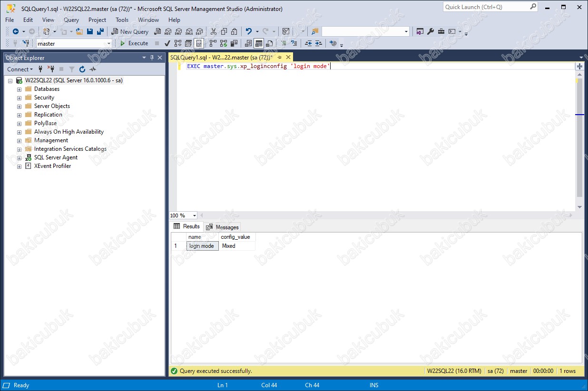
Task: Switch to the Messages tab
Action: pyautogui.click(x=222, y=227)
